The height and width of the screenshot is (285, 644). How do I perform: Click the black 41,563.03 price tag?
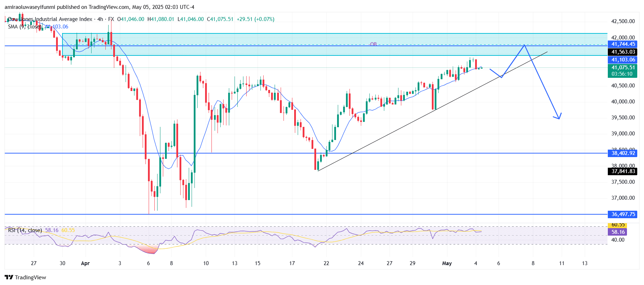[623, 52]
